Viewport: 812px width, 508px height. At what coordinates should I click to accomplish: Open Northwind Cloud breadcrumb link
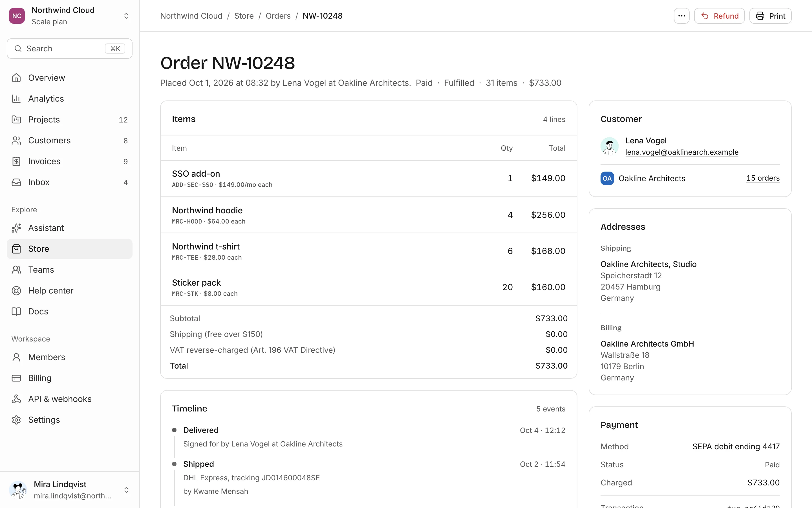point(191,16)
